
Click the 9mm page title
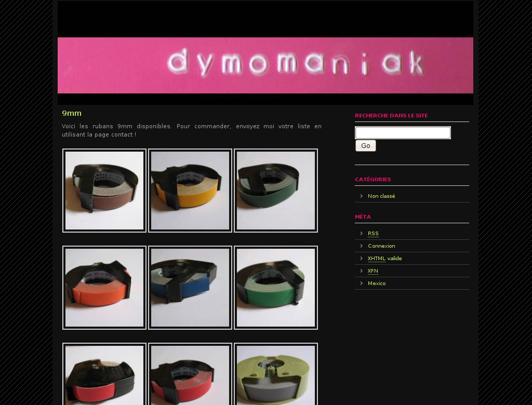(72, 113)
